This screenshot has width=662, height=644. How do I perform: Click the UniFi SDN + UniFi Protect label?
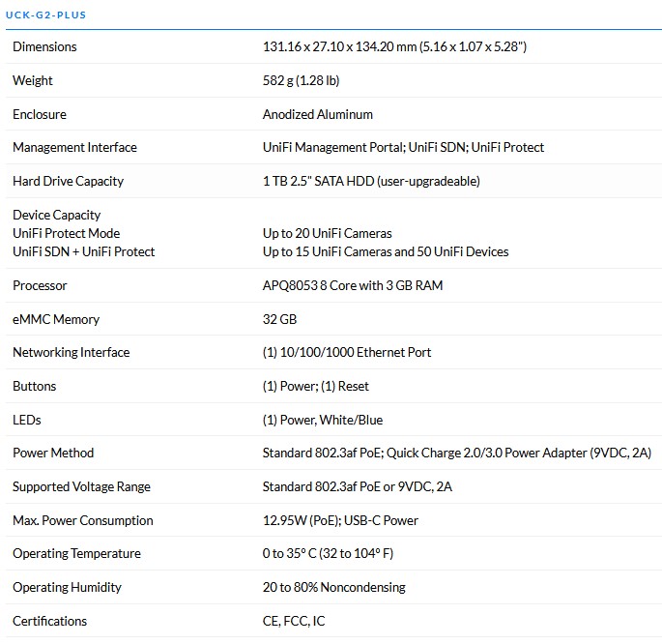point(83,252)
